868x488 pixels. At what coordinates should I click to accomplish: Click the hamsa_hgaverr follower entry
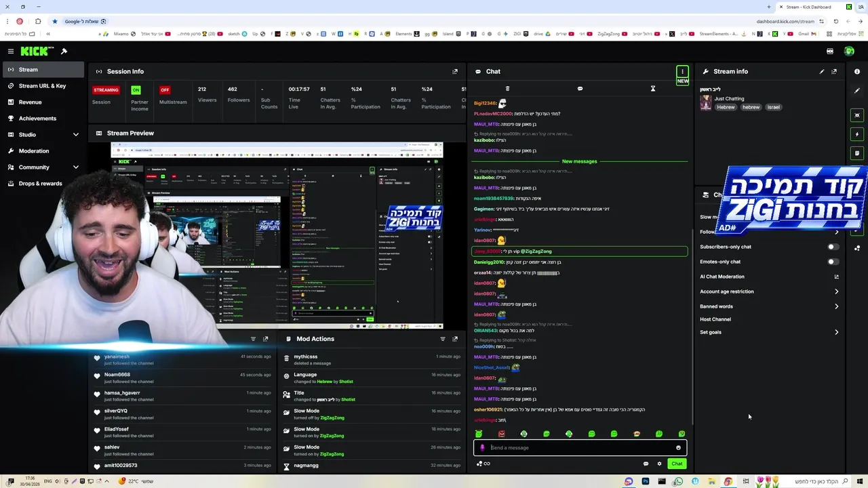tap(122, 392)
